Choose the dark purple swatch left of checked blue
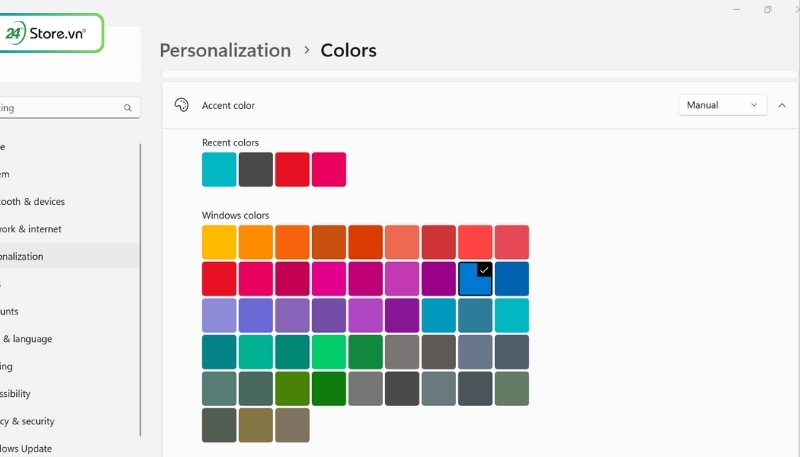 click(x=439, y=279)
